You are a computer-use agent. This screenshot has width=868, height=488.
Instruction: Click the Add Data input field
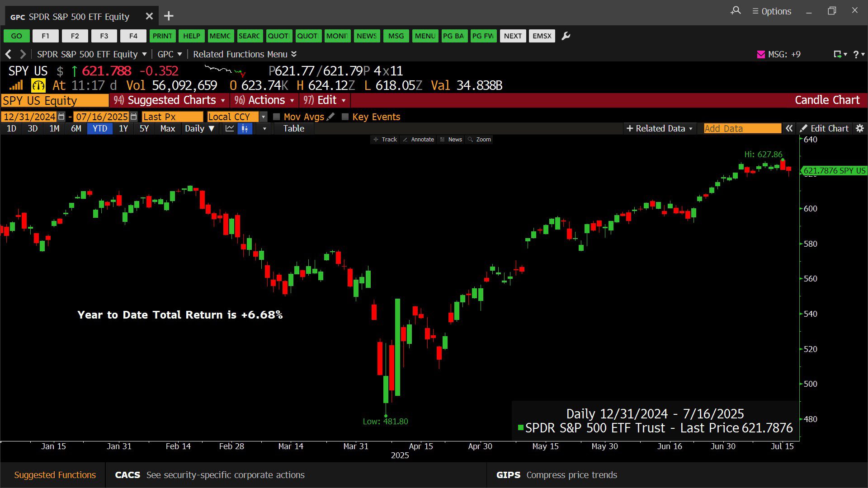click(x=742, y=129)
